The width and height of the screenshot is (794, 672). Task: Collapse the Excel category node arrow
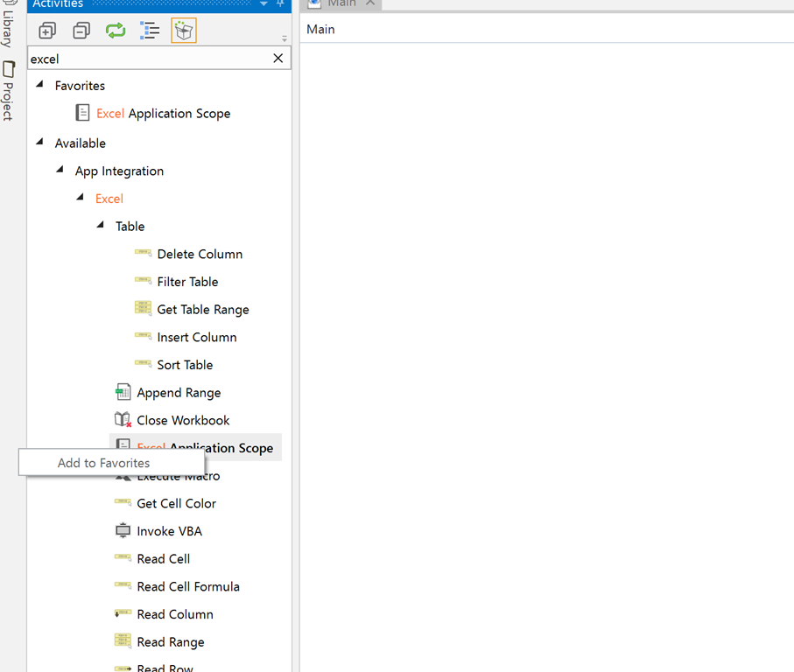[80, 198]
